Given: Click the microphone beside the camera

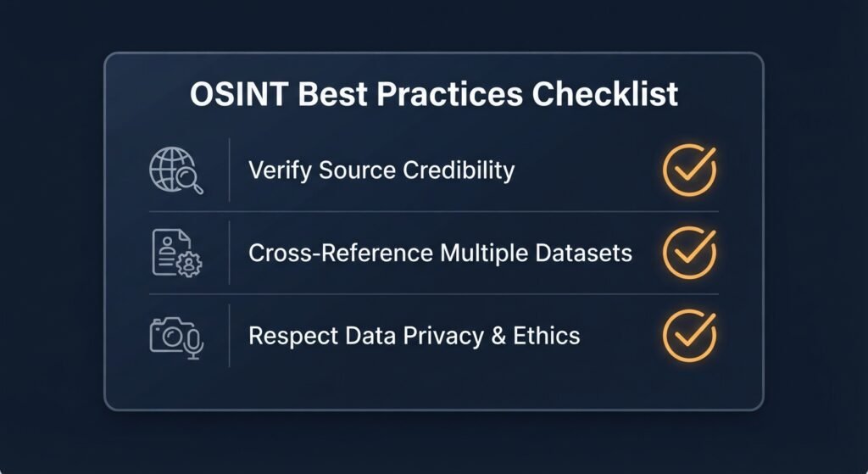Looking at the screenshot, I should (193, 343).
